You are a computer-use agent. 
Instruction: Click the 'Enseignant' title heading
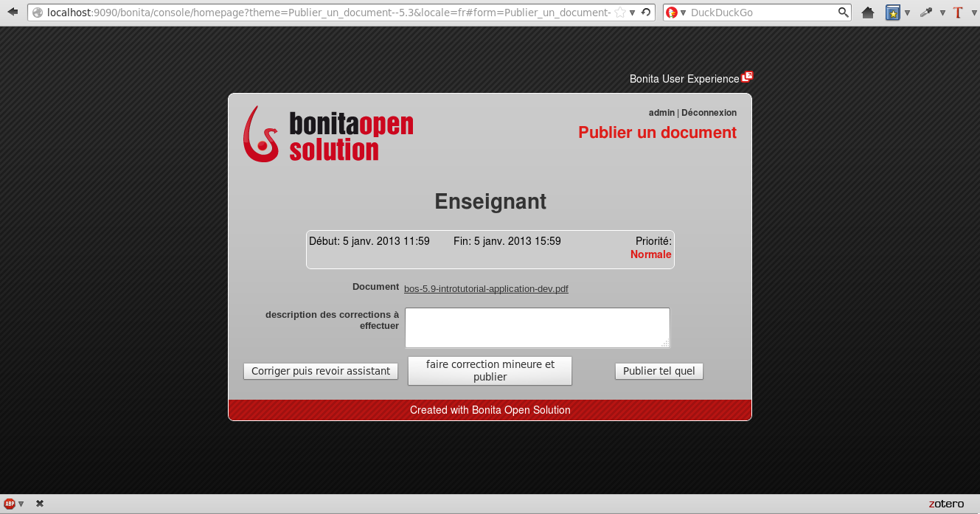pos(490,201)
